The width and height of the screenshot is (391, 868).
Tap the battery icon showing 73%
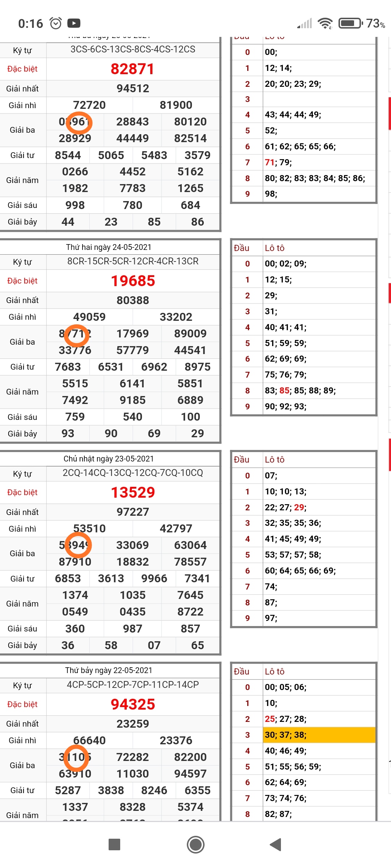(x=350, y=24)
